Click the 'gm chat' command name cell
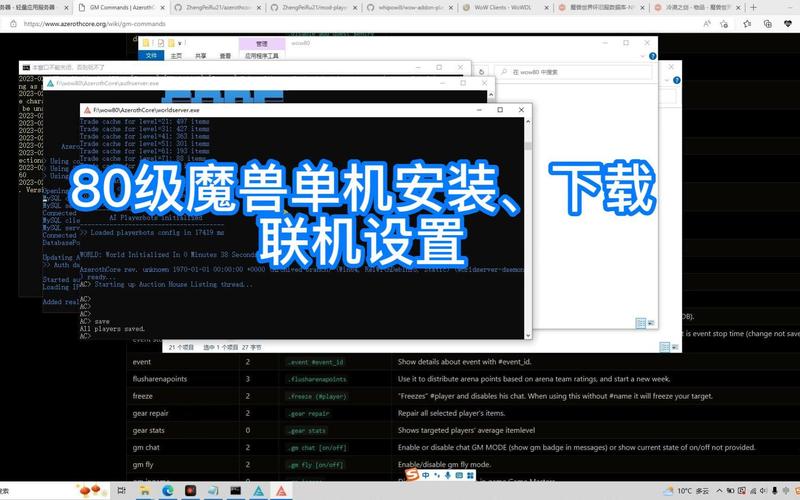 click(146, 447)
